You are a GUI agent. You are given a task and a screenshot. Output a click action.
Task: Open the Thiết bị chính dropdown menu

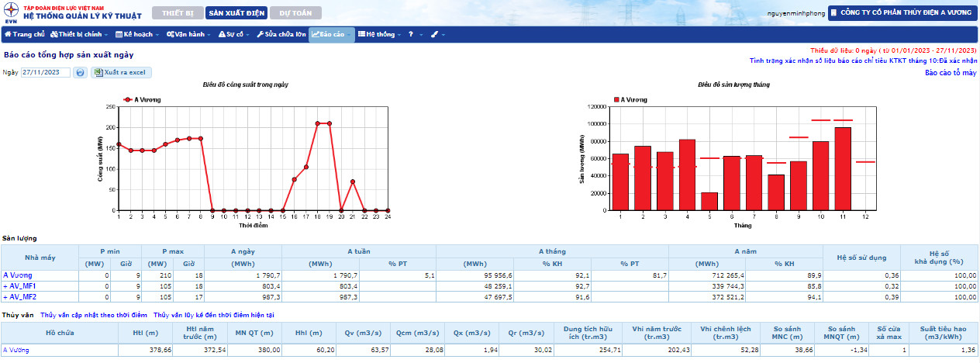pyautogui.click(x=79, y=34)
